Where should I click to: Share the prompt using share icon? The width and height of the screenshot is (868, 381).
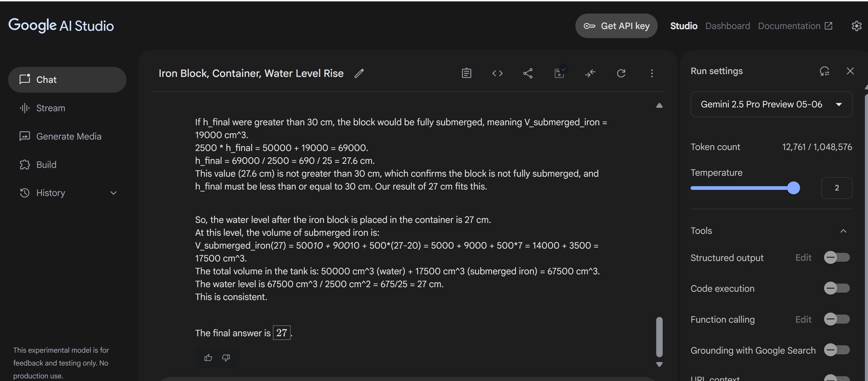pyautogui.click(x=528, y=73)
